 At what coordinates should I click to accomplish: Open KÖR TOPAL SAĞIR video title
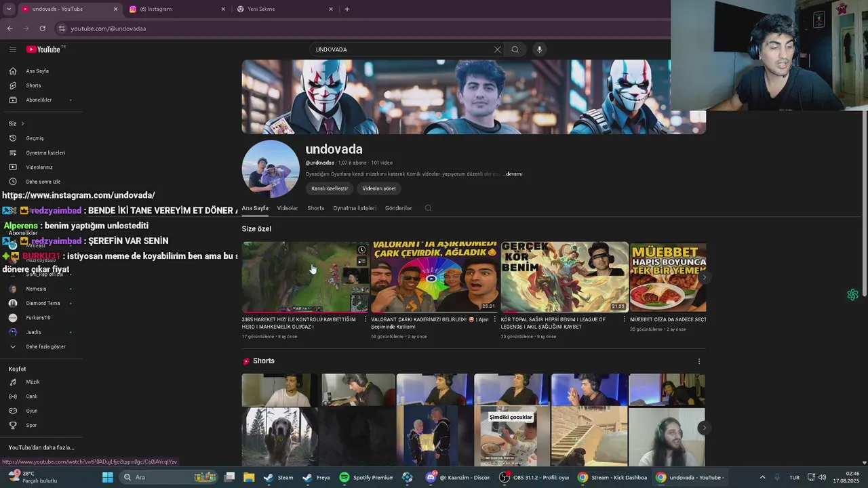(553, 323)
